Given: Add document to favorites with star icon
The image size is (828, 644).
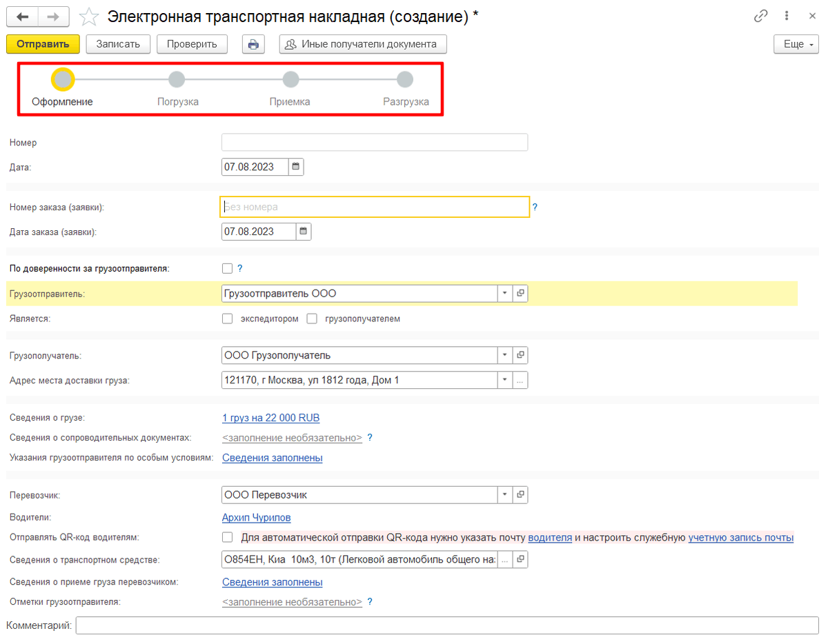Looking at the screenshot, I should [89, 17].
